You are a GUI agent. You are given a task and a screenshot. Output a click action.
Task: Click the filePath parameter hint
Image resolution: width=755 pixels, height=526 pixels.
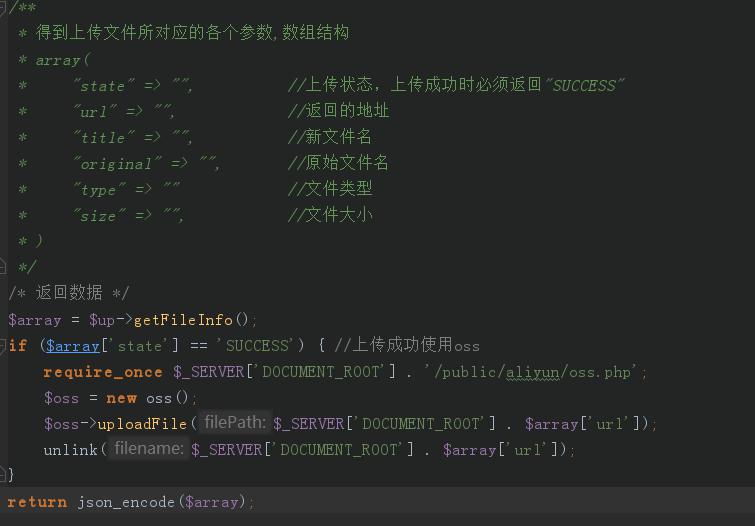(x=234, y=423)
